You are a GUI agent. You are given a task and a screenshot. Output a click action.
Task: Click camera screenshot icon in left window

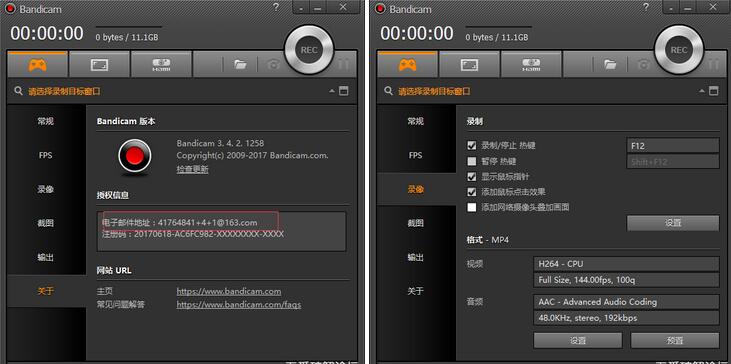coord(274,65)
